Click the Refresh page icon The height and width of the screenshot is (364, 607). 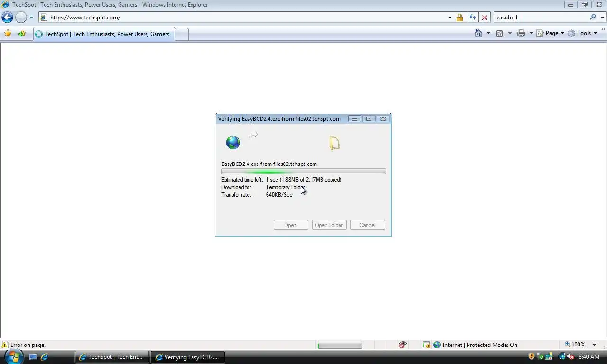click(x=472, y=18)
